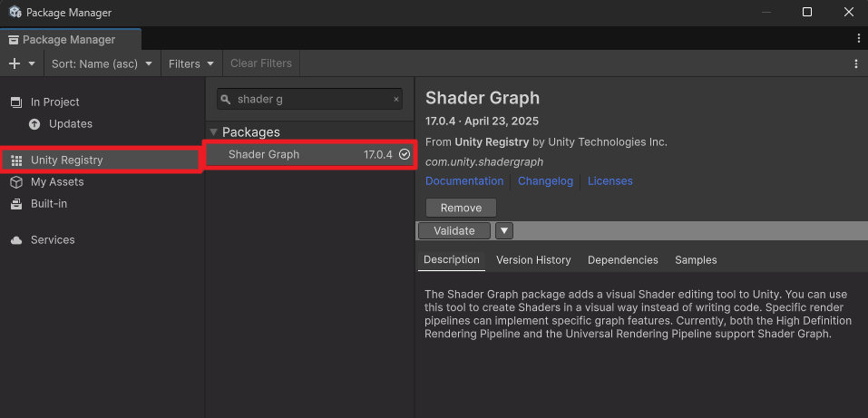Select Built-in in sidebar
Viewport: 868px width, 418px height.
[x=49, y=204]
